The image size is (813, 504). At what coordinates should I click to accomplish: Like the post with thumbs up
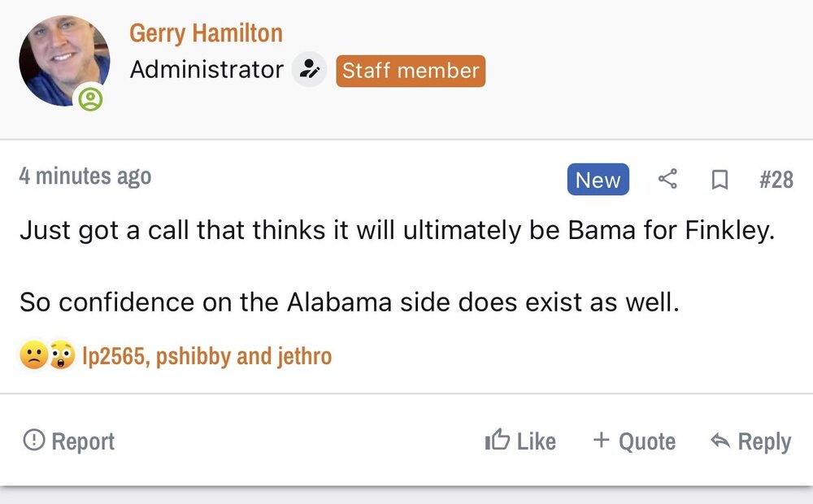tap(520, 441)
